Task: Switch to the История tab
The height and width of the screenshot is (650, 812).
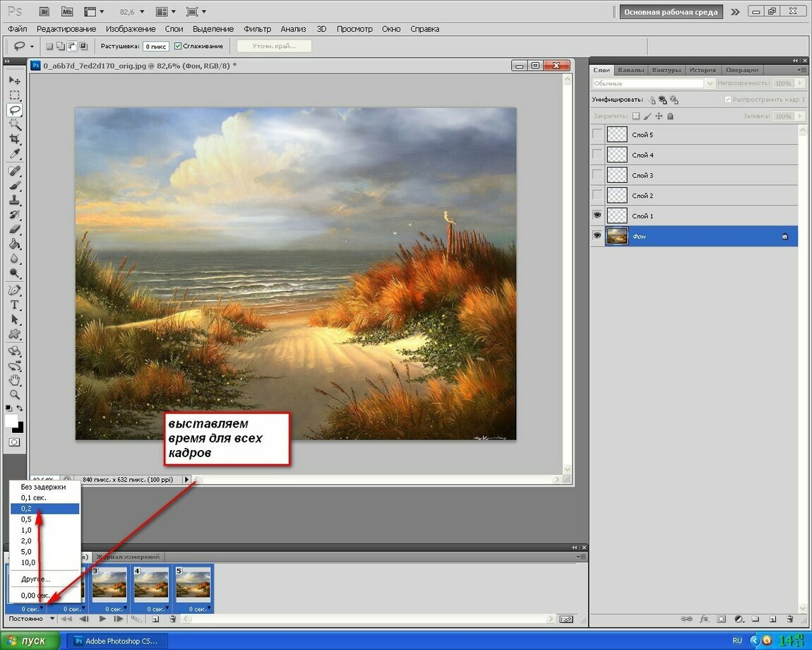Action: pos(703,70)
